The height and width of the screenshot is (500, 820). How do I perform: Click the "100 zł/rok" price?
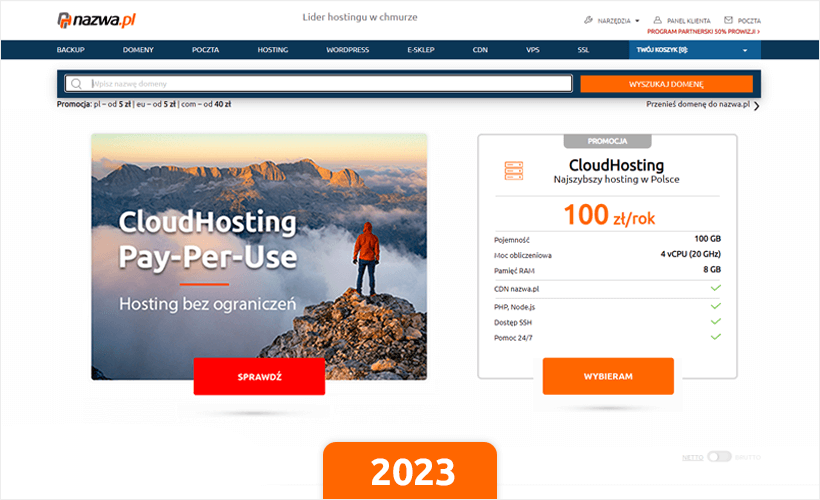[x=609, y=215]
